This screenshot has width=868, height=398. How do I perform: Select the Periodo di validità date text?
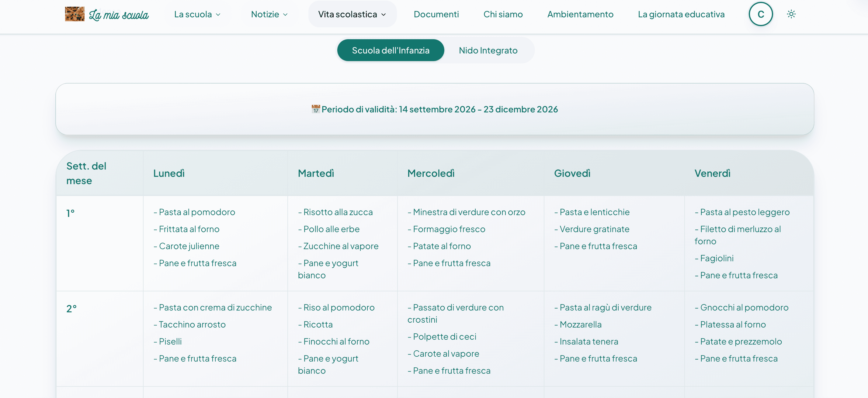[439, 109]
